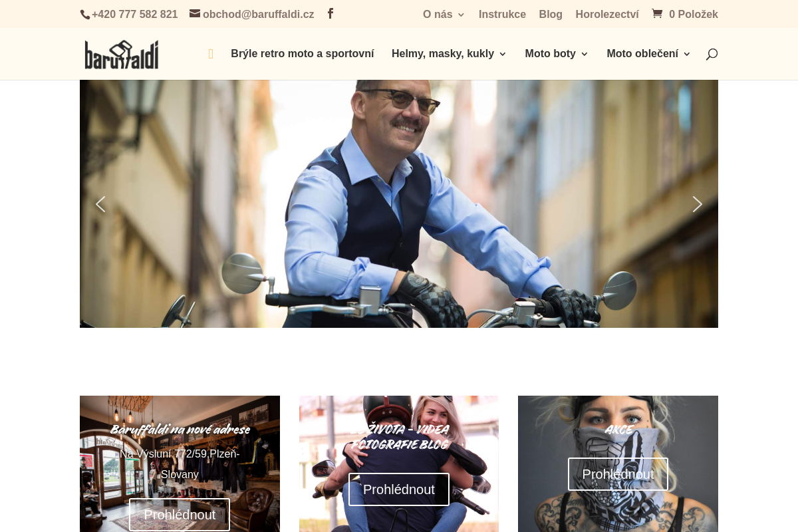Open the Instrukce page
798x532 pixels.
coord(502,14)
